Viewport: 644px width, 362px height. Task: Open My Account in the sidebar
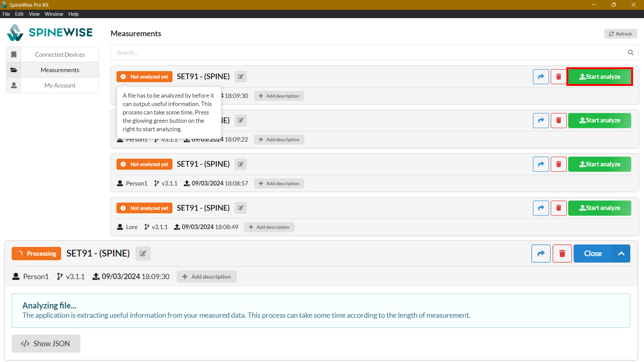click(x=52, y=85)
